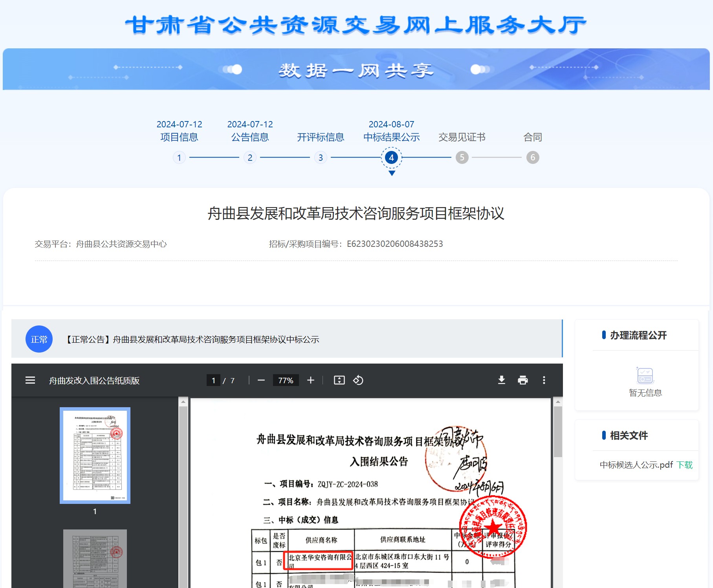The height and width of the screenshot is (588, 713).
Task: Click the PDF page number input field
Action: [x=213, y=380]
